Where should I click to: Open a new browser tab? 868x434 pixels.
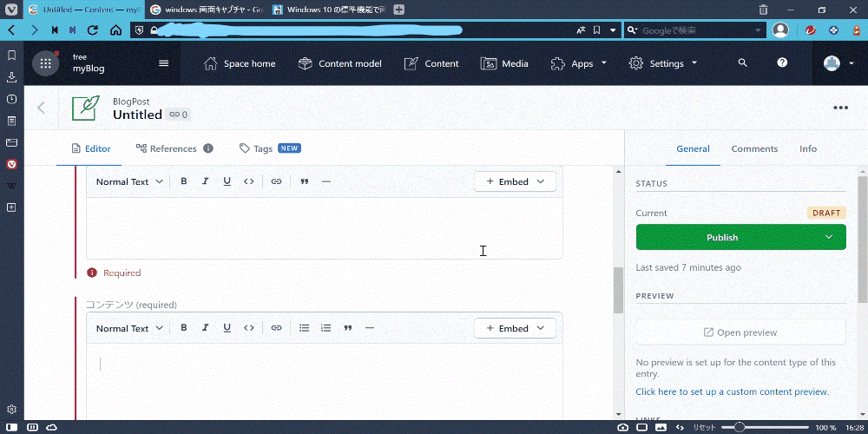pyautogui.click(x=398, y=10)
